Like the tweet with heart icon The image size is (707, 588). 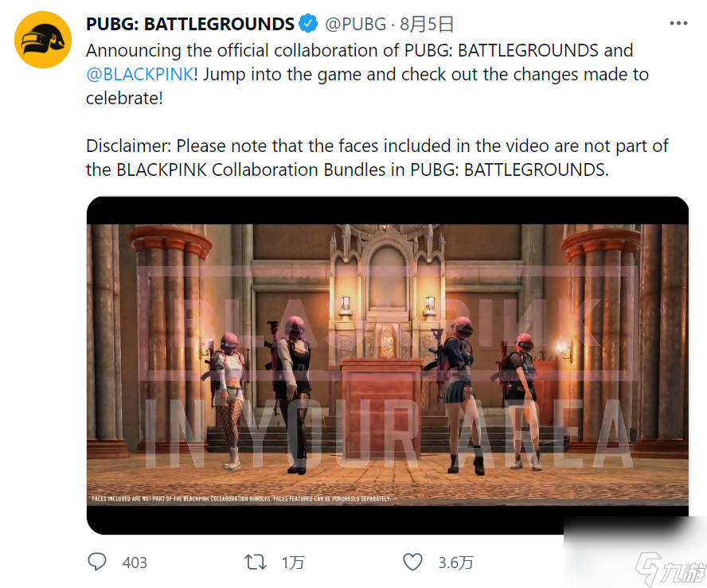click(x=412, y=562)
